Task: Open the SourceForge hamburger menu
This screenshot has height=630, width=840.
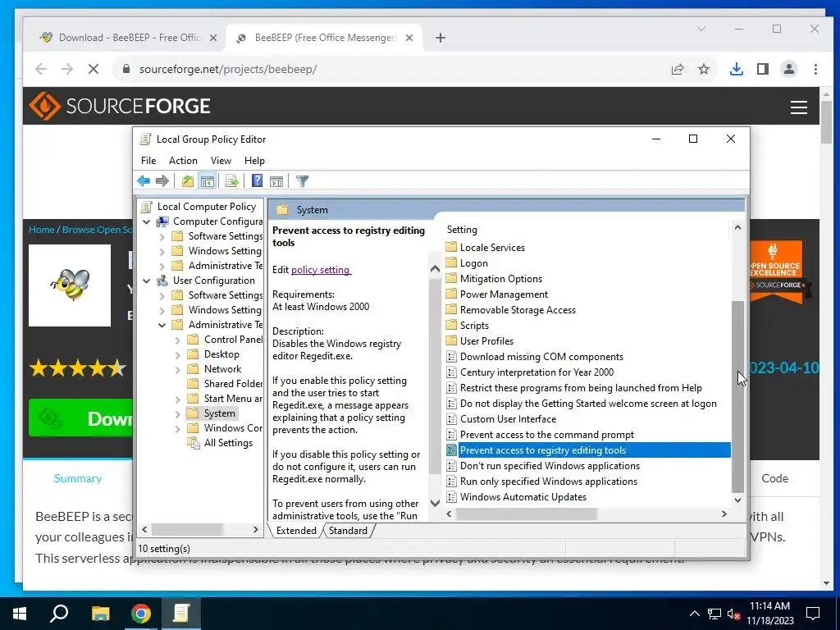Action: pyautogui.click(x=799, y=107)
